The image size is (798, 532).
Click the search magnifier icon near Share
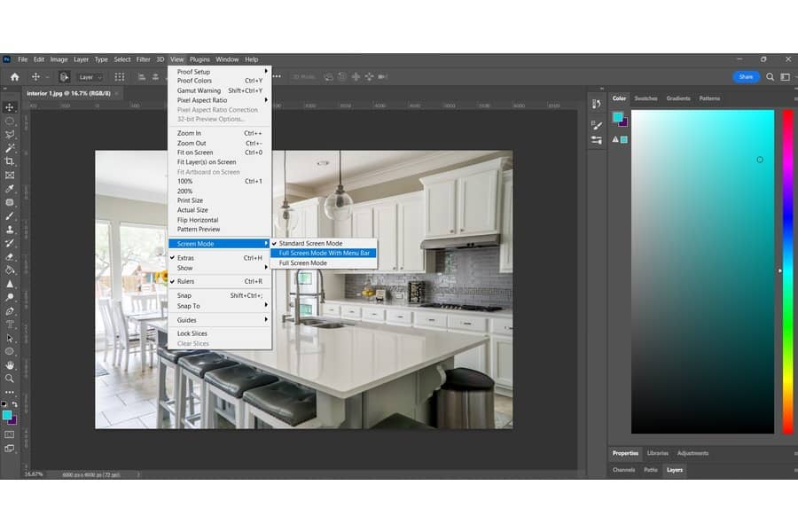[x=770, y=77]
